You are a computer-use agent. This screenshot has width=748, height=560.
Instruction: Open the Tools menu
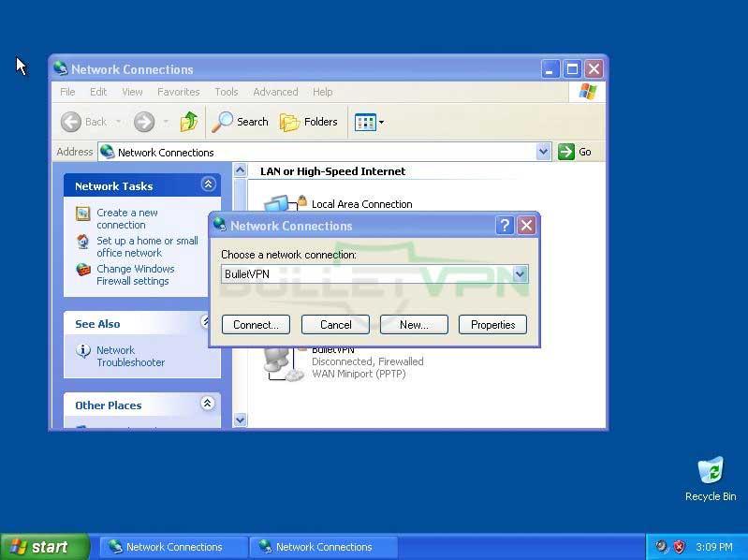(x=227, y=92)
